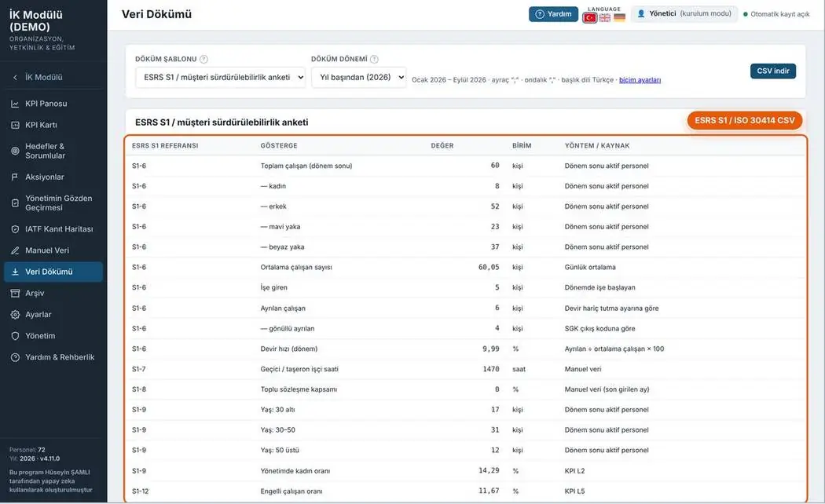Open the biçim ayarları link
This screenshot has height=504, width=825.
coord(640,80)
